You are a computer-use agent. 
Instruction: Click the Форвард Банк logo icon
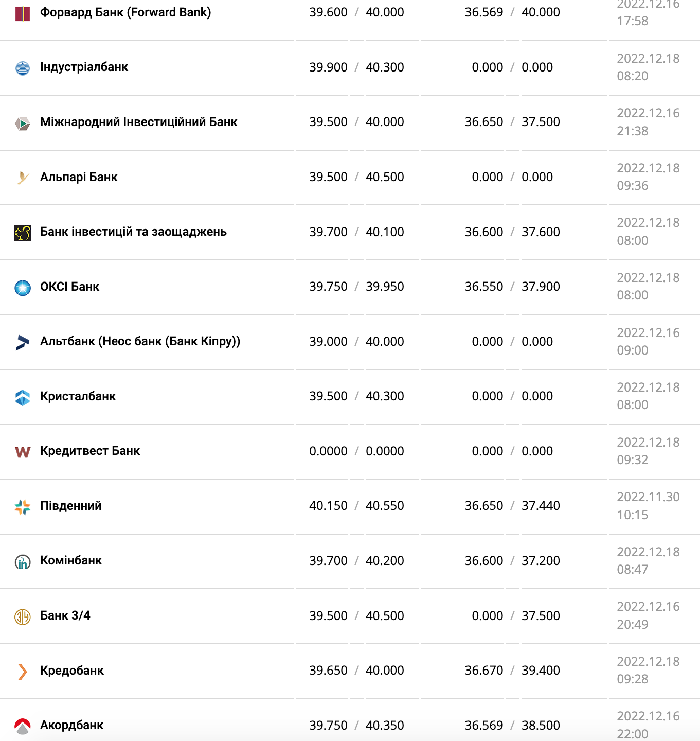click(23, 13)
